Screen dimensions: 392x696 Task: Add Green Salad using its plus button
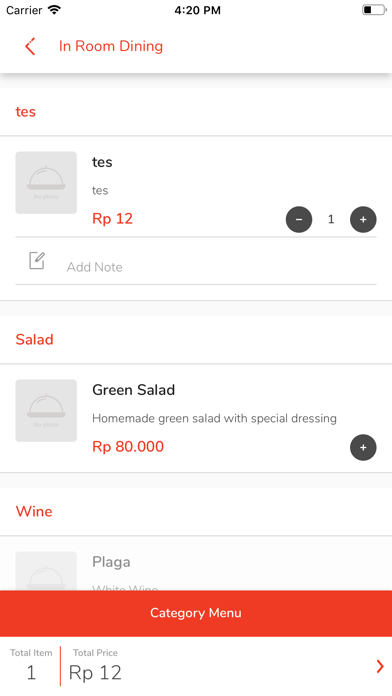(x=363, y=447)
